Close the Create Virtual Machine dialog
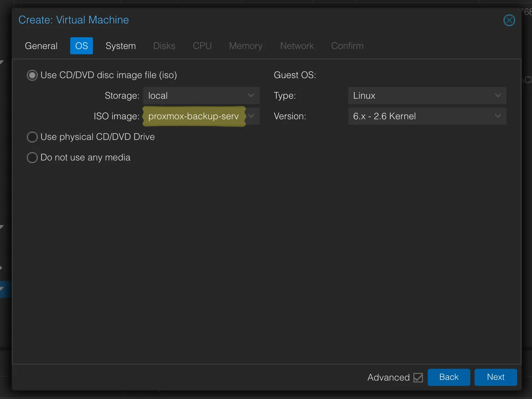Viewport: 532px width, 399px height. pyautogui.click(x=509, y=20)
